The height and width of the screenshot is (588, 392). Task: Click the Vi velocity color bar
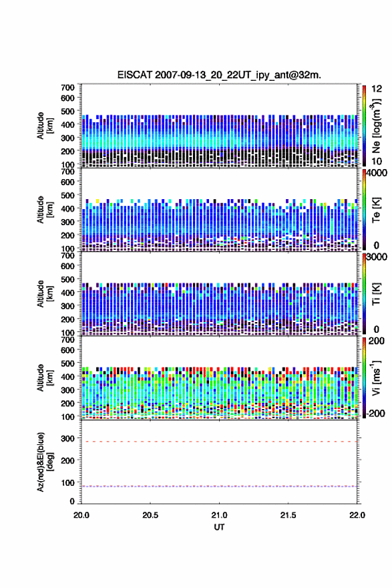364,378
